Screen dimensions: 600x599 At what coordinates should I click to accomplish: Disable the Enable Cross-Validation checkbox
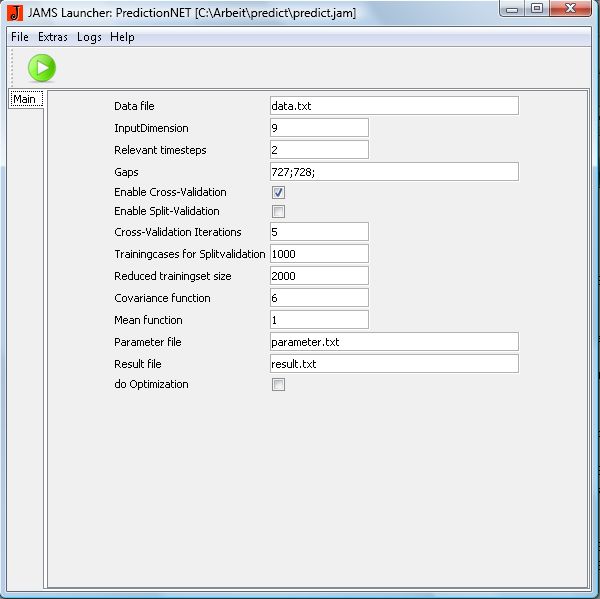click(x=279, y=192)
